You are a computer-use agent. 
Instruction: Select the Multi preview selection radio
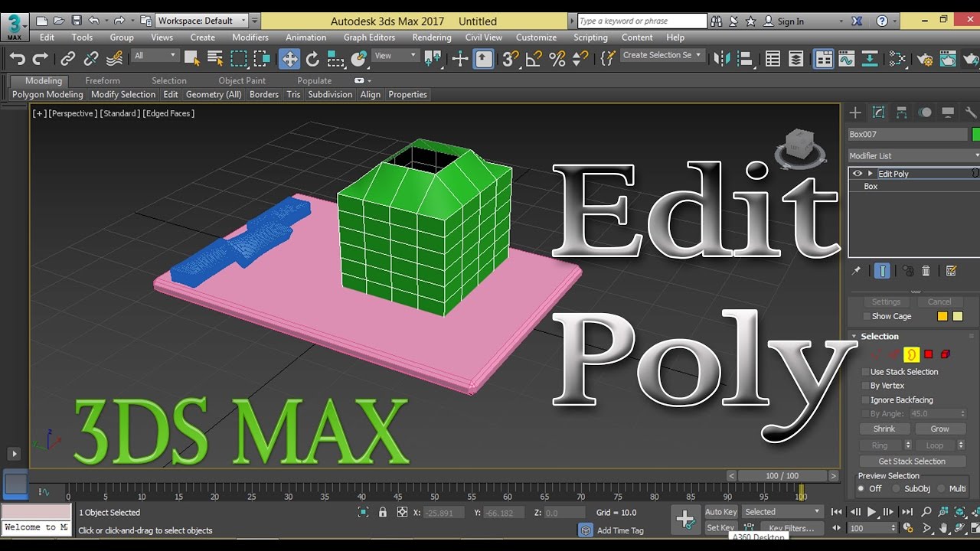(941, 488)
